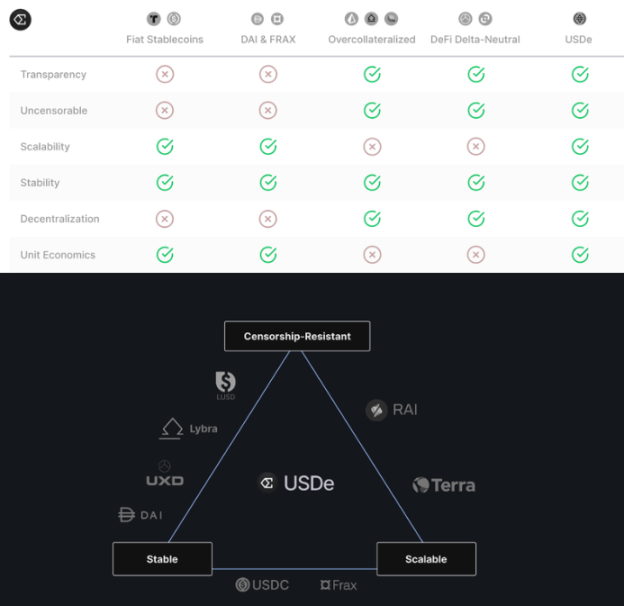
Task: Click the central USDe logo icon
Action: (267, 483)
